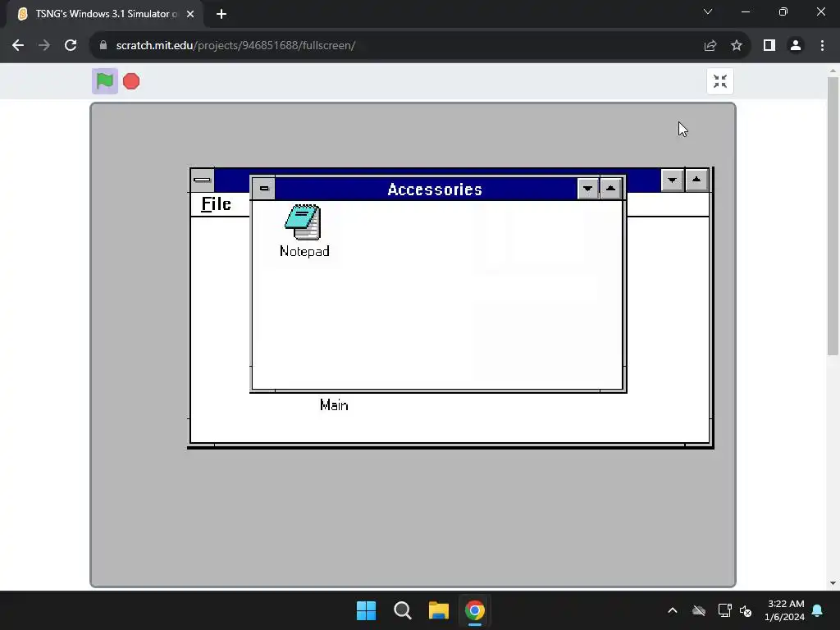Screen dimensions: 840x630
Task: Close the Windows 3.1 Simulator tab
Action: coord(190,14)
